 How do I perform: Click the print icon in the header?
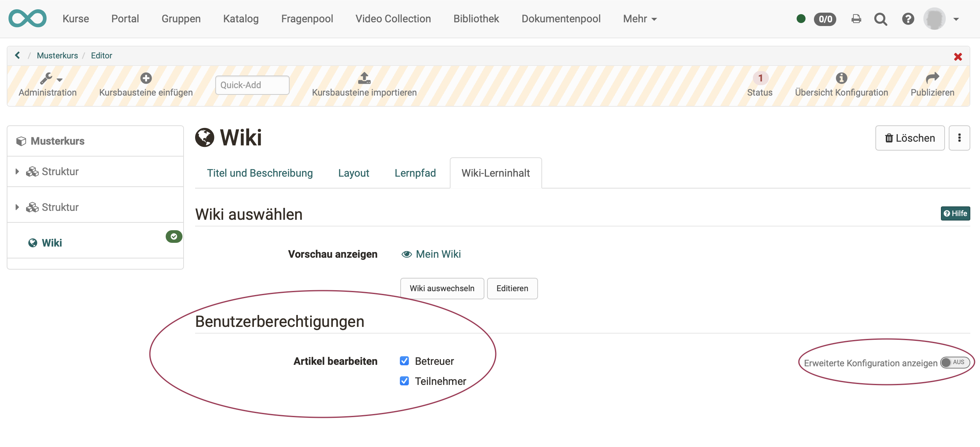click(856, 19)
